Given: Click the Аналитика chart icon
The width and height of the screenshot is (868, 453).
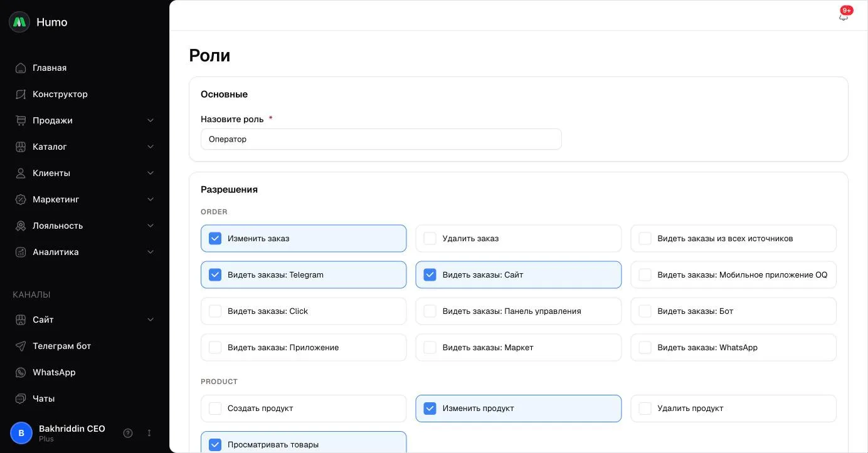Looking at the screenshot, I should pyautogui.click(x=21, y=252).
